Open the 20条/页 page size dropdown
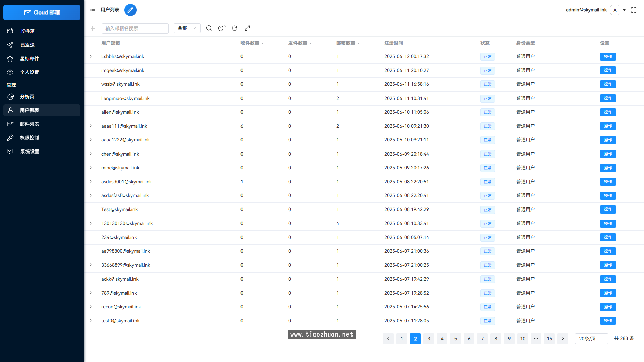 click(591, 339)
